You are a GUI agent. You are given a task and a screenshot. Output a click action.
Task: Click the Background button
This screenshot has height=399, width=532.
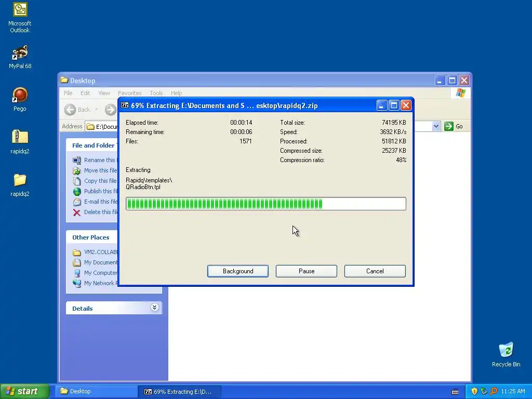point(238,271)
